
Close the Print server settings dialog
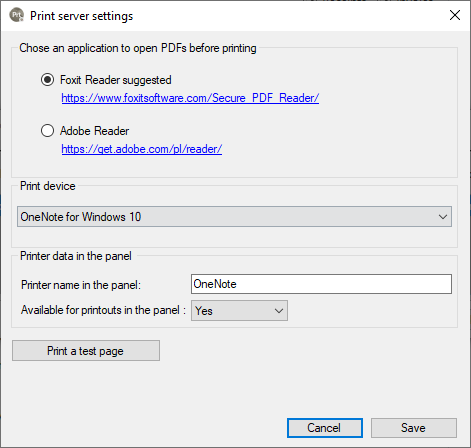coord(455,15)
